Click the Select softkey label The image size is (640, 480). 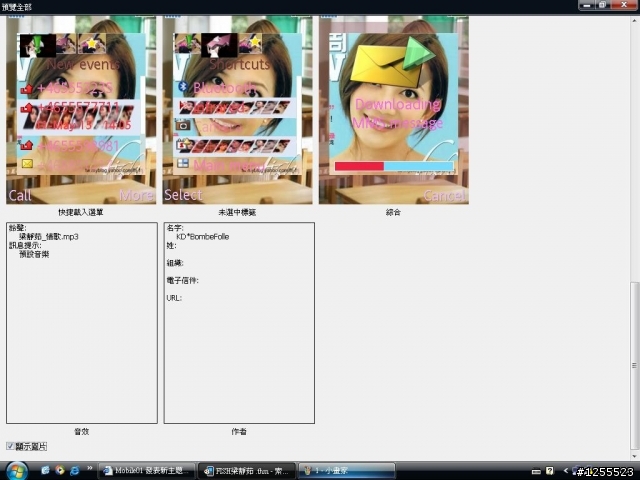[x=183, y=195]
